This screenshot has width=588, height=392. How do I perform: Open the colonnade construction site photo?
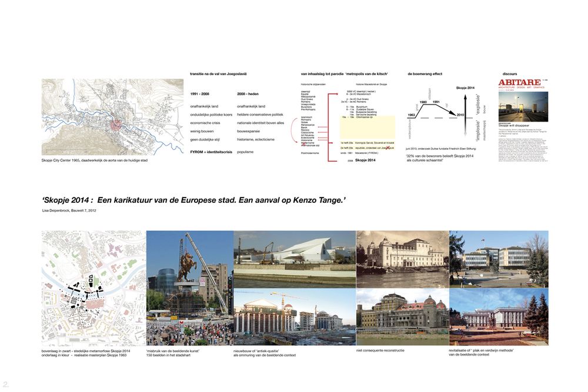pyautogui.click(x=295, y=317)
